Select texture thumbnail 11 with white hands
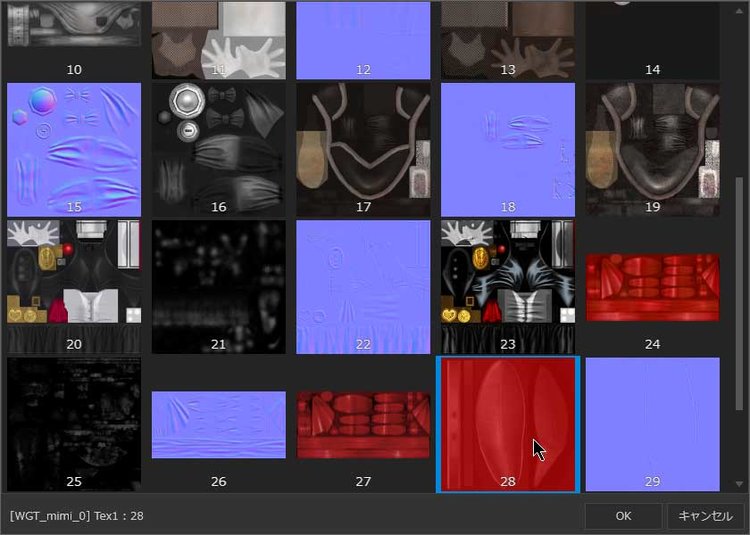The width and height of the screenshot is (750, 535). tap(219, 40)
